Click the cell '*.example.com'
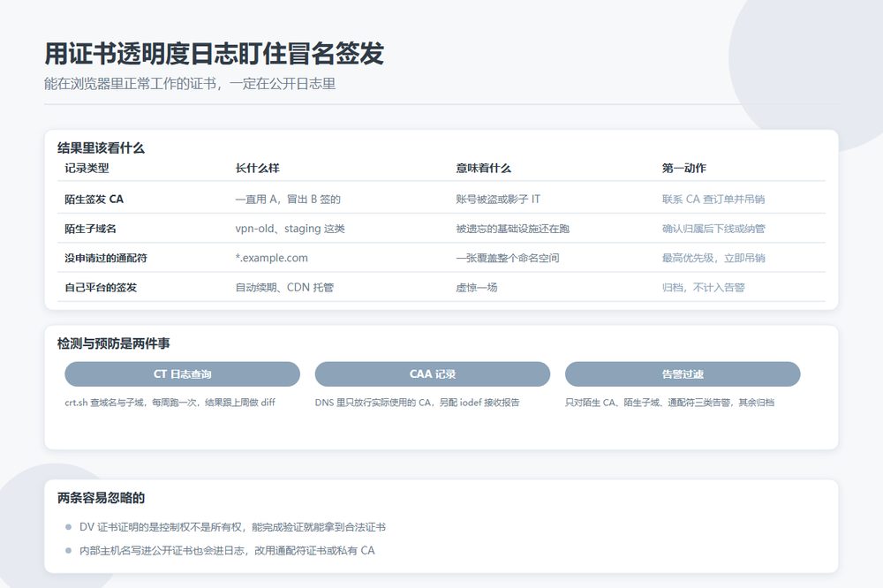 tap(271, 258)
